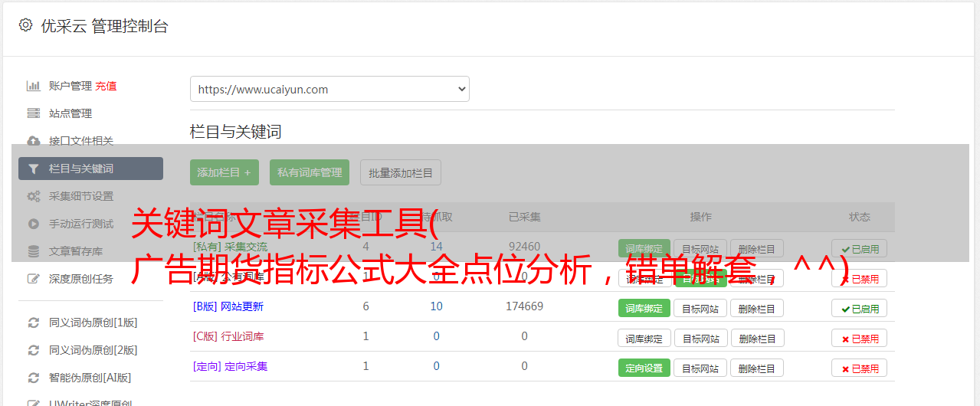Viewport: 980px width, 406px height.
Task: Open 深度原创任务 via its edit icon
Action: pos(34,279)
